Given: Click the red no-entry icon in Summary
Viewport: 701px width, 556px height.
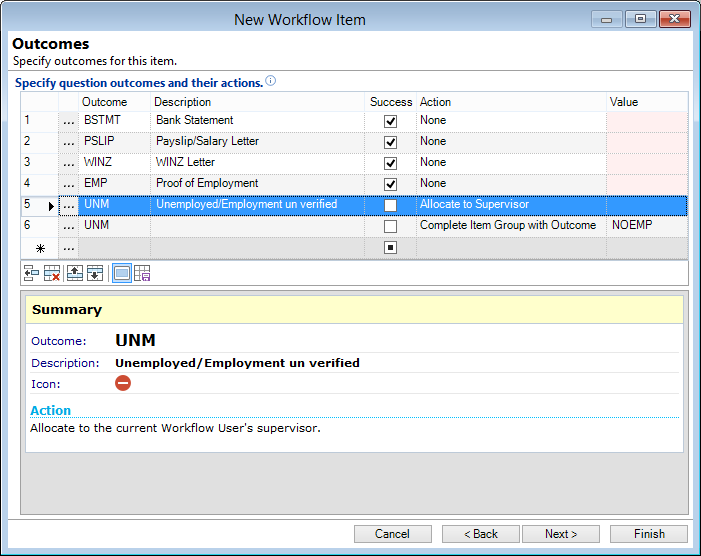Looking at the screenshot, I should [x=123, y=383].
